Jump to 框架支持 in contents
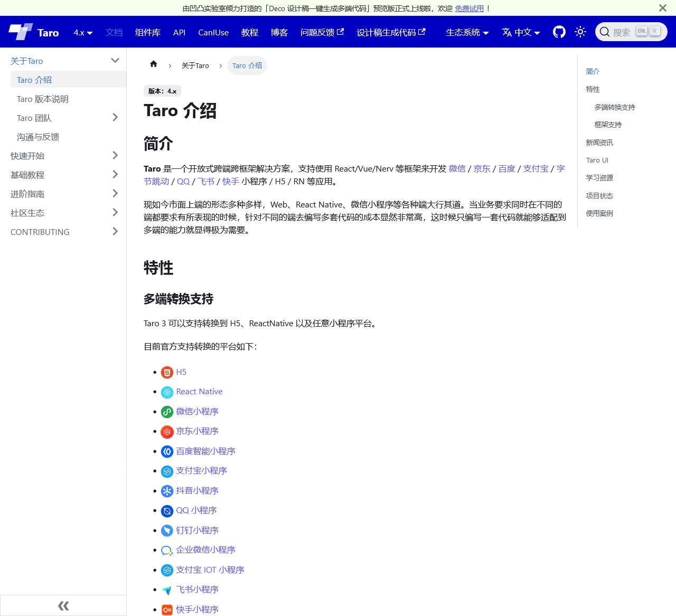 608,125
